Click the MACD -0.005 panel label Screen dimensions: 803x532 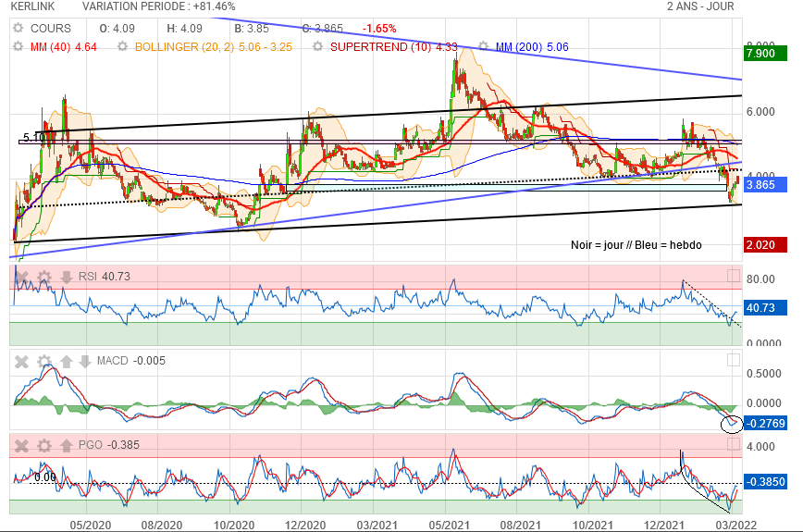(x=131, y=361)
